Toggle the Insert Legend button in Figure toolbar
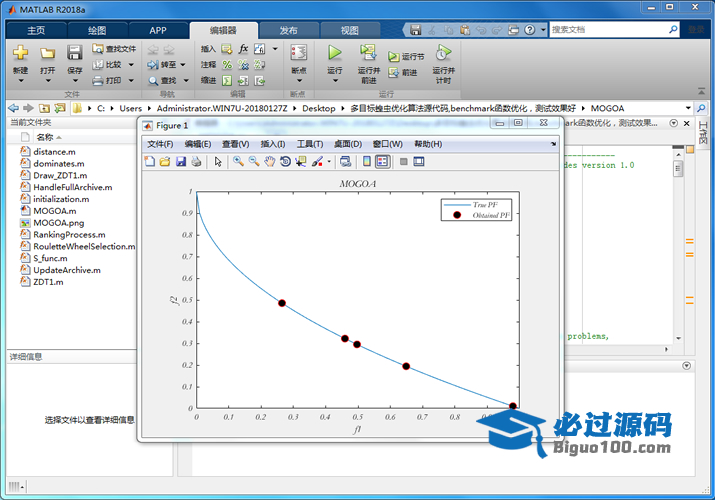Viewport: 715px width, 500px height. pos(383,161)
